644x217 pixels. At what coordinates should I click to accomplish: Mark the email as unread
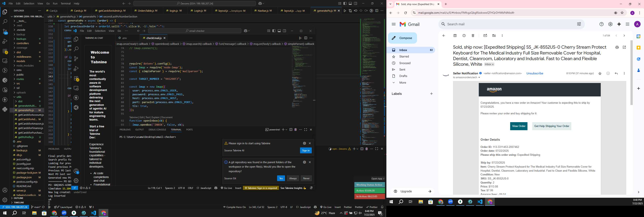[x=485, y=36]
